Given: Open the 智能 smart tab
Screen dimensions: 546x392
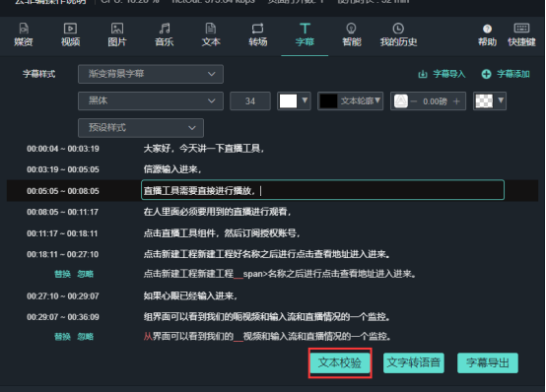Looking at the screenshot, I should coord(351,34).
